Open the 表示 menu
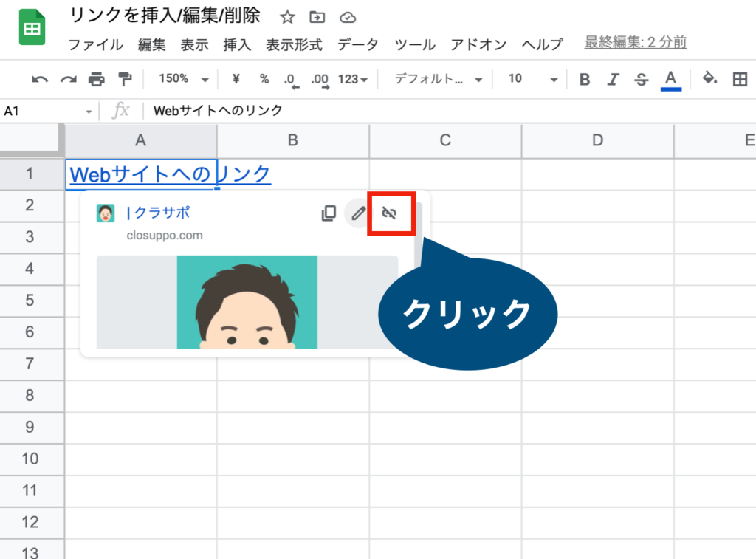The width and height of the screenshot is (756, 559). tap(194, 44)
